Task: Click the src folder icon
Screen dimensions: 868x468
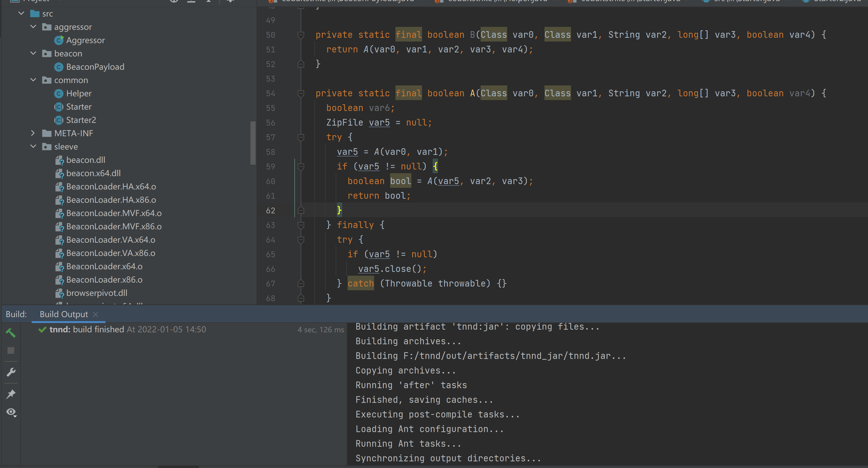Action: [x=35, y=14]
